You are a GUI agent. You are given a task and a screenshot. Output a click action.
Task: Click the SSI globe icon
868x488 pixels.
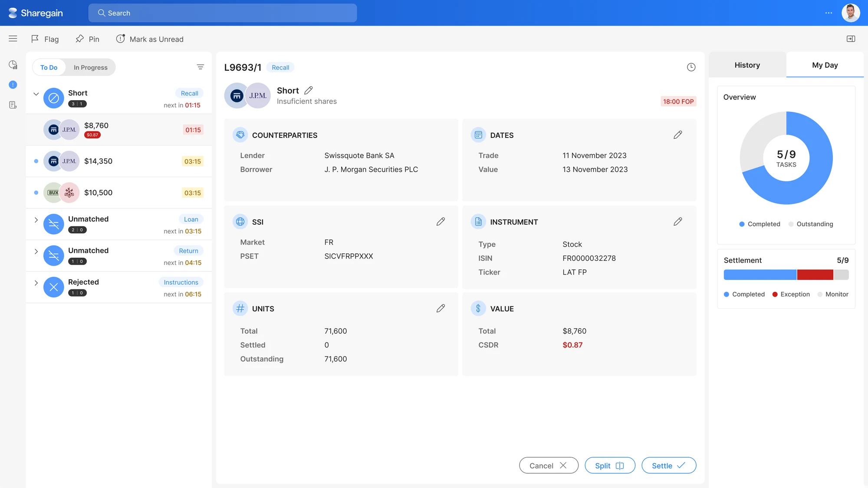click(x=240, y=222)
